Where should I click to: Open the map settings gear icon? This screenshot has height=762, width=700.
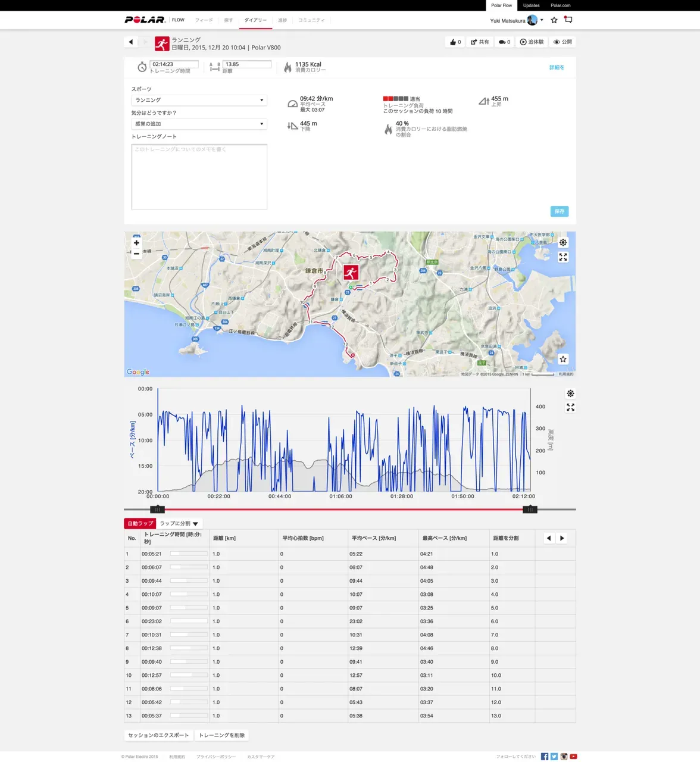pyautogui.click(x=562, y=242)
